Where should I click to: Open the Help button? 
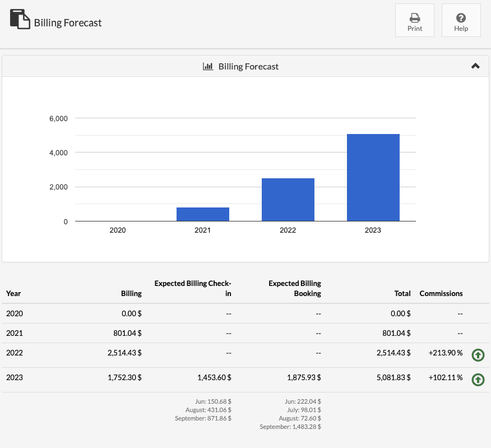pos(461,20)
